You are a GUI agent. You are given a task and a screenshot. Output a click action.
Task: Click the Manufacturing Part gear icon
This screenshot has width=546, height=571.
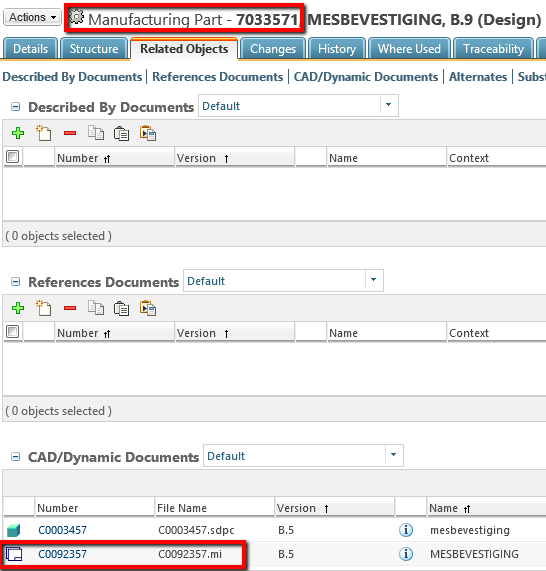tap(76, 17)
